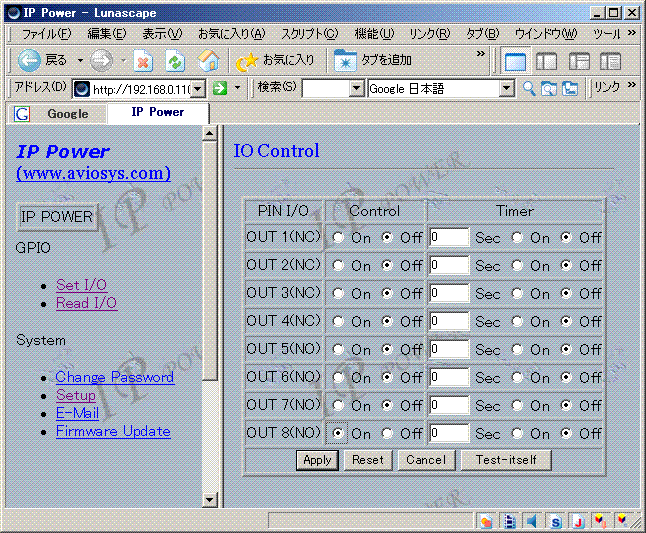Image resolution: width=646 pixels, height=533 pixels.
Task: Open the address URL dropdown
Action: [198, 89]
